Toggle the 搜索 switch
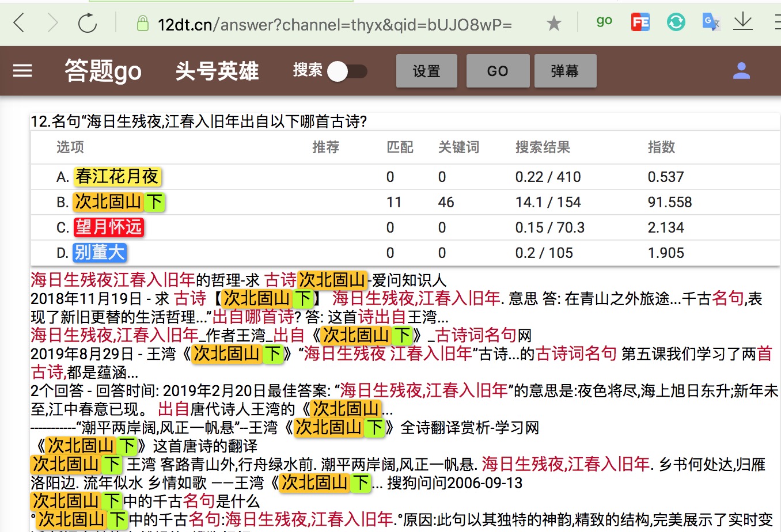This screenshot has height=532, width=781. pos(347,71)
